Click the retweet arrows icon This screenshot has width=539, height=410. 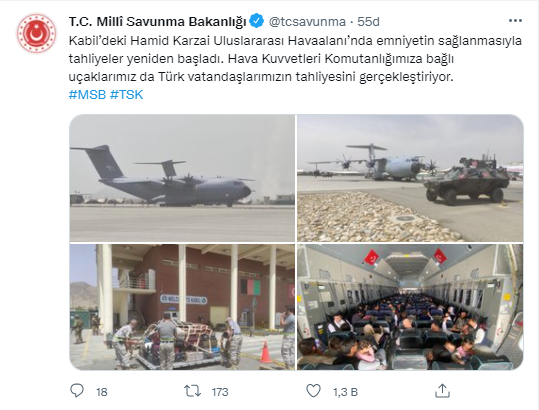192,391
